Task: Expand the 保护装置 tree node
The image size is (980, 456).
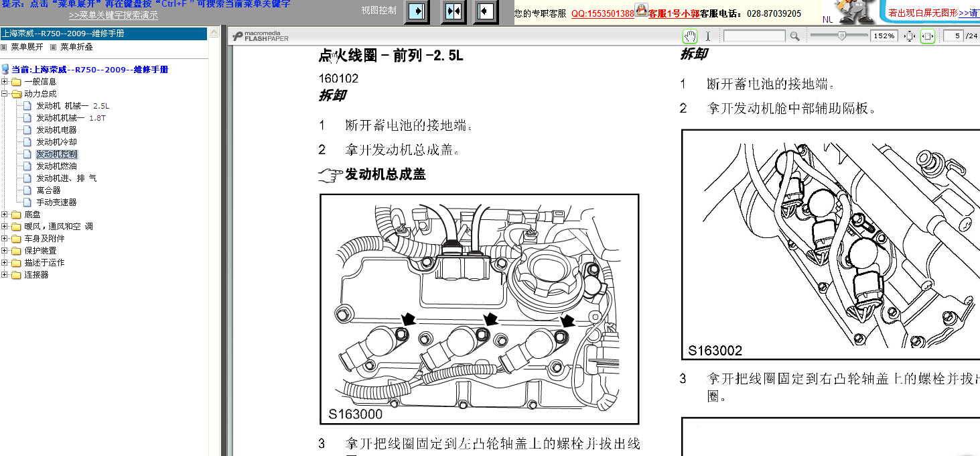Action: tap(5, 251)
